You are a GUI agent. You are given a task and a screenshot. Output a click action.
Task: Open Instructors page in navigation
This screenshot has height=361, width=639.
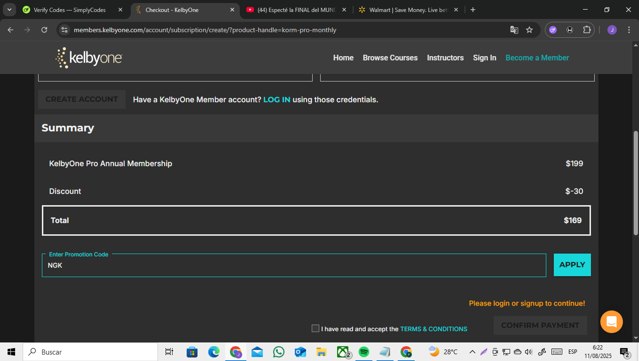click(445, 58)
